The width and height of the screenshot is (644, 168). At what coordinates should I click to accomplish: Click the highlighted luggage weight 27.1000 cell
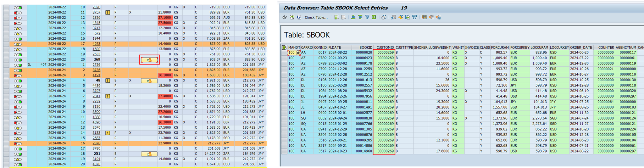point(165,18)
